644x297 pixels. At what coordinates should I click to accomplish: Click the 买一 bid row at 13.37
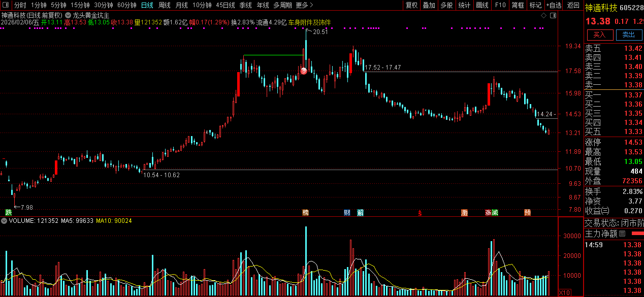pyautogui.click(x=614, y=95)
